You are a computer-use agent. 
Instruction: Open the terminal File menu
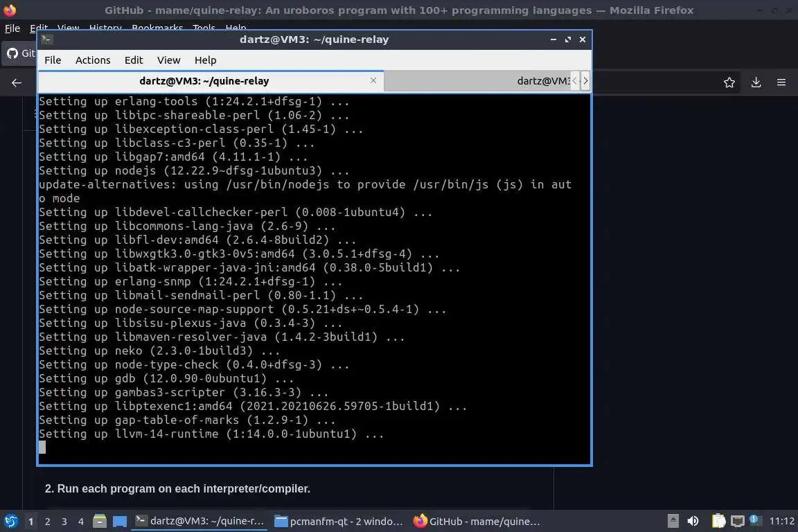click(53, 60)
